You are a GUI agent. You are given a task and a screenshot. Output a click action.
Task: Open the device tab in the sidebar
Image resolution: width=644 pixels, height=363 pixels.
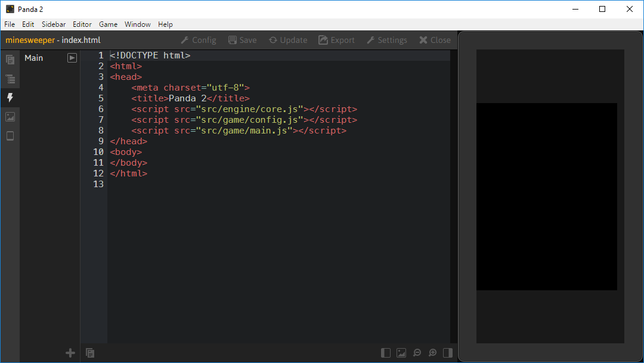pyautogui.click(x=10, y=136)
